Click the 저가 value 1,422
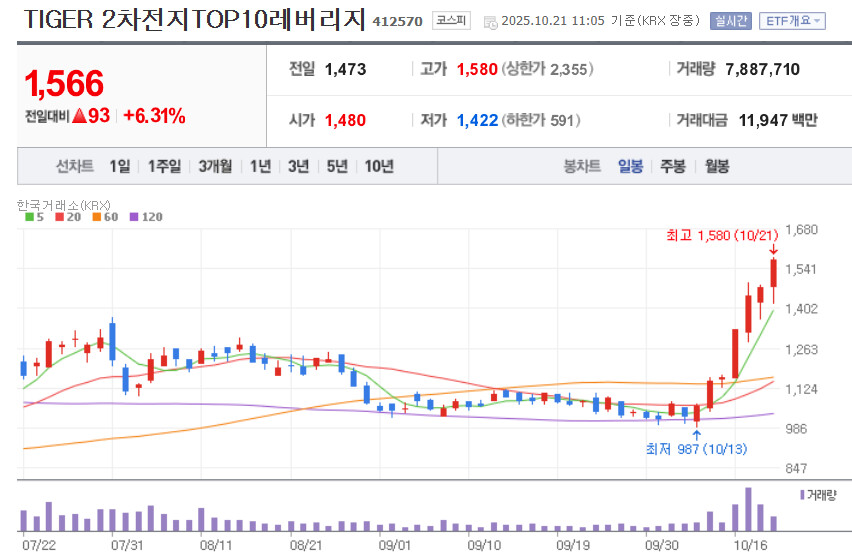The image size is (852, 558). (x=477, y=120)
